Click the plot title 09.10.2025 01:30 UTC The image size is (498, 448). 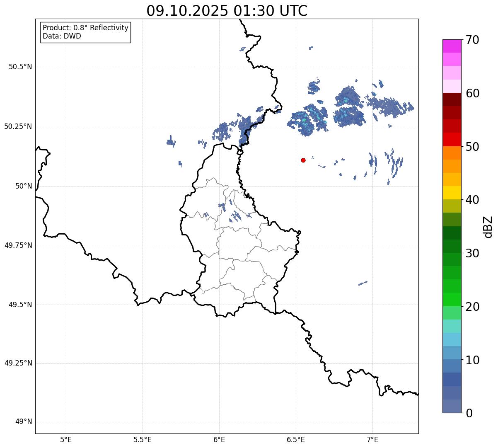tap(227, 11)
